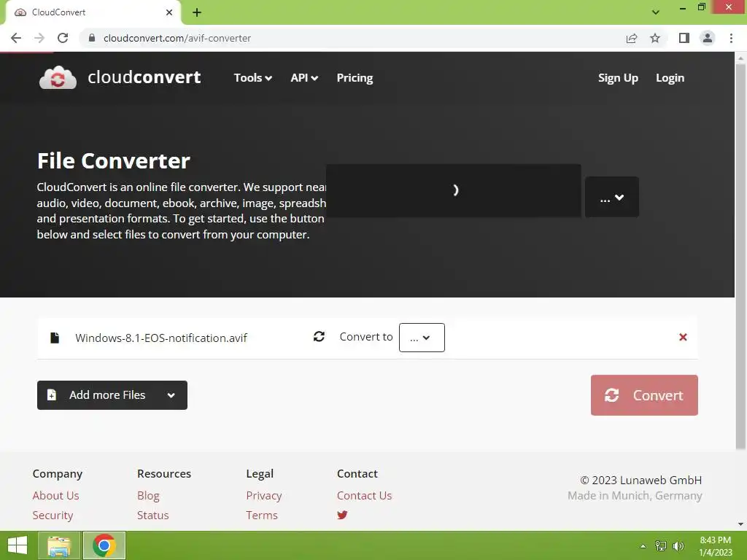Open Chrome three-dot menu

point(731,38)
